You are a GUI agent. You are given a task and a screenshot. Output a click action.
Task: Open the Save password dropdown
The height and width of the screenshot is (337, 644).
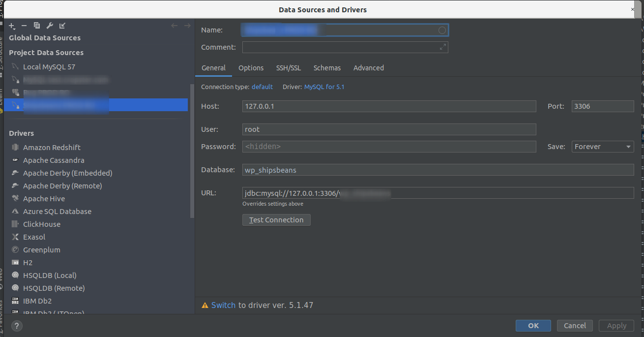(x=603, y=147)
